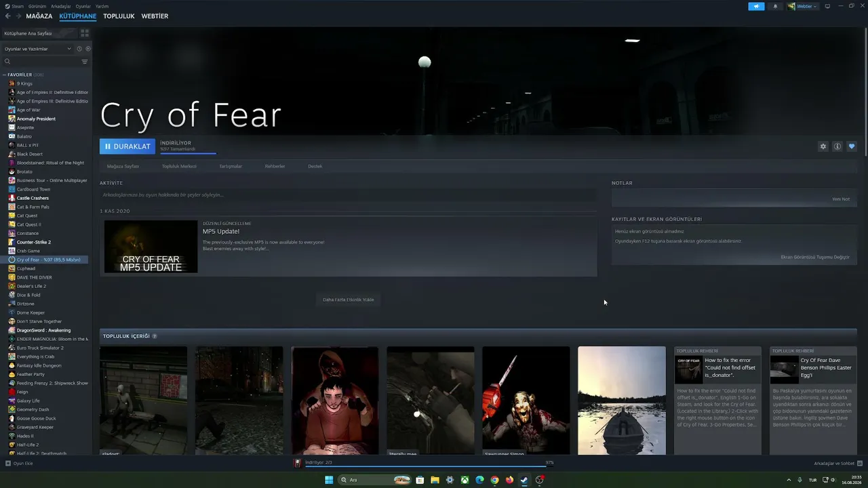Open chainsaw clown community artwork

click(526, 401)
